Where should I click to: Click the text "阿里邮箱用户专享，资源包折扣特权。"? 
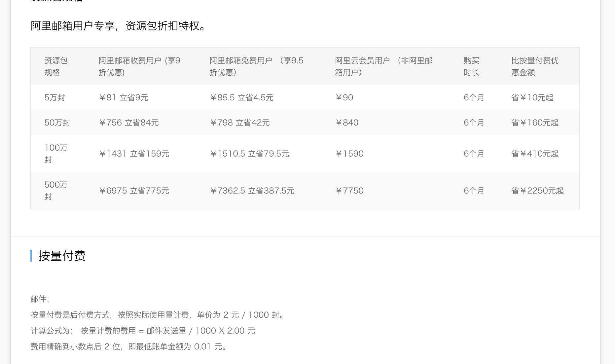118,26
